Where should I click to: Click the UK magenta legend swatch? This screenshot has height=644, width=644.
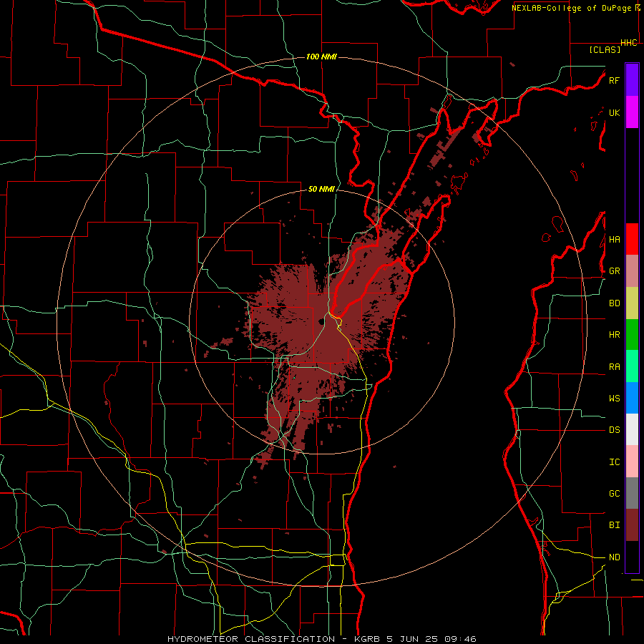tap(632, 112)
